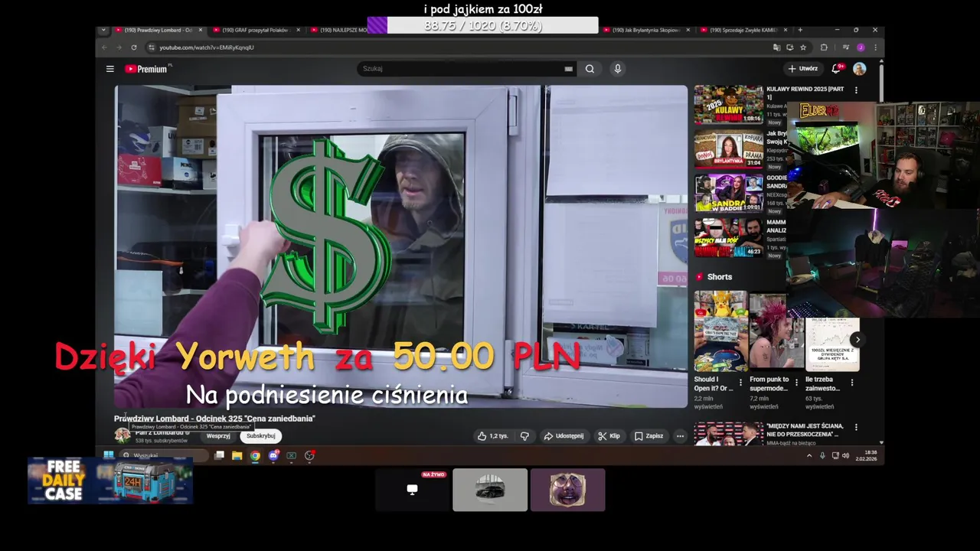The height and width of the screenshot is (551, 980).
Task: Go to YouTube Premium home logo
Action: point(148,69)
